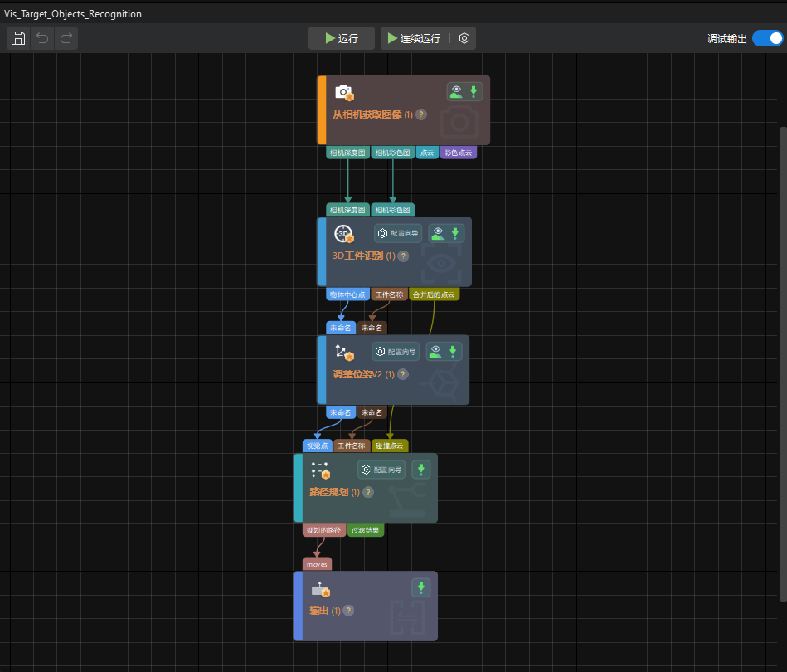Toggle the 调试输出 switch off
Screen dimensions: 787x672
(767, 38)
